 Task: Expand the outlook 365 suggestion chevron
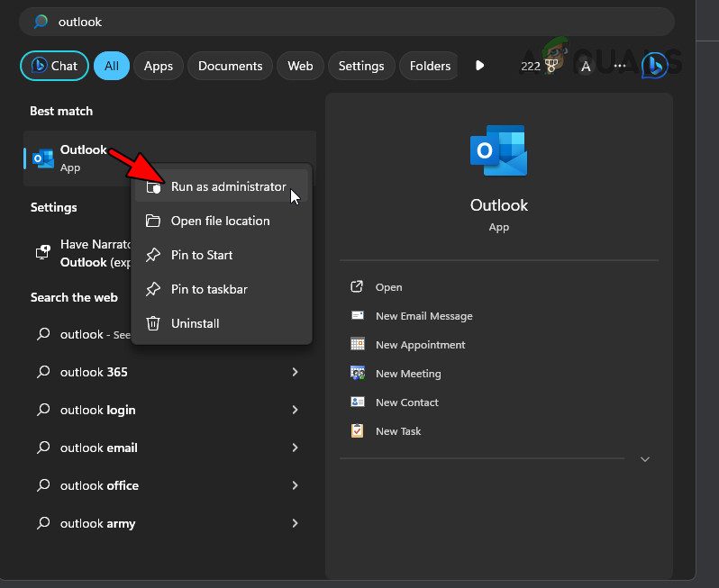(x=295, y=372)
